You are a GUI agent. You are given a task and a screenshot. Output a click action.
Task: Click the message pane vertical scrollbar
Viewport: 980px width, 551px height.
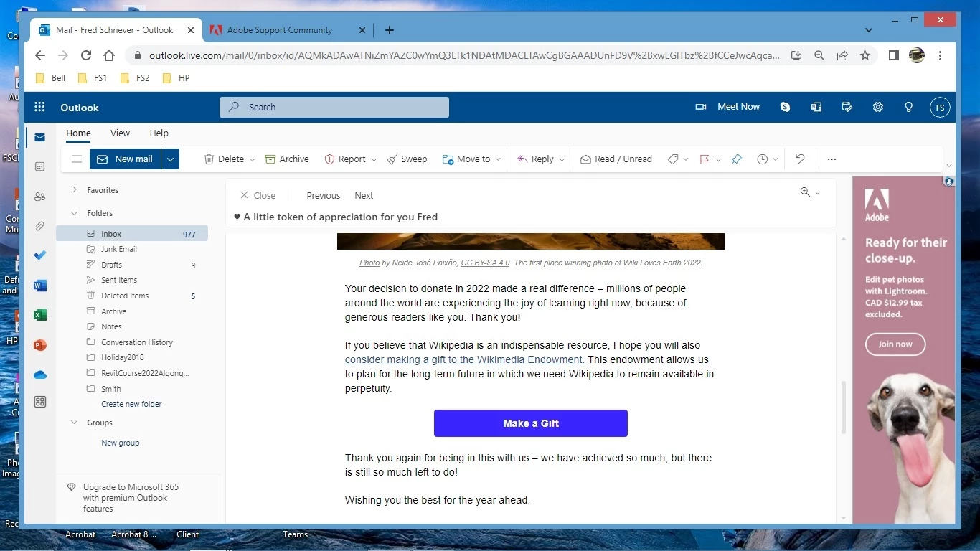point(843,408)
